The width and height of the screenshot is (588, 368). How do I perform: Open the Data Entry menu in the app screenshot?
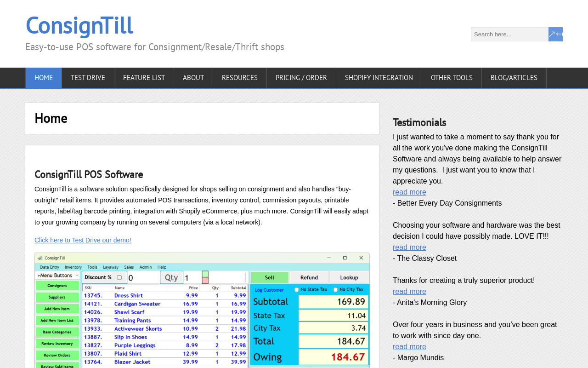pyautogui.click(x=49, y=267)
